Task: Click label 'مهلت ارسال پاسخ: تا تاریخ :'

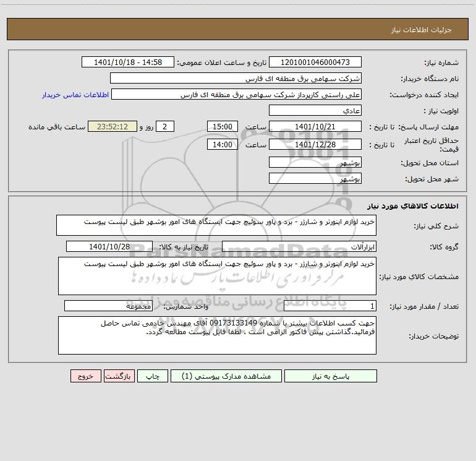Action: [x=414, y=127]
